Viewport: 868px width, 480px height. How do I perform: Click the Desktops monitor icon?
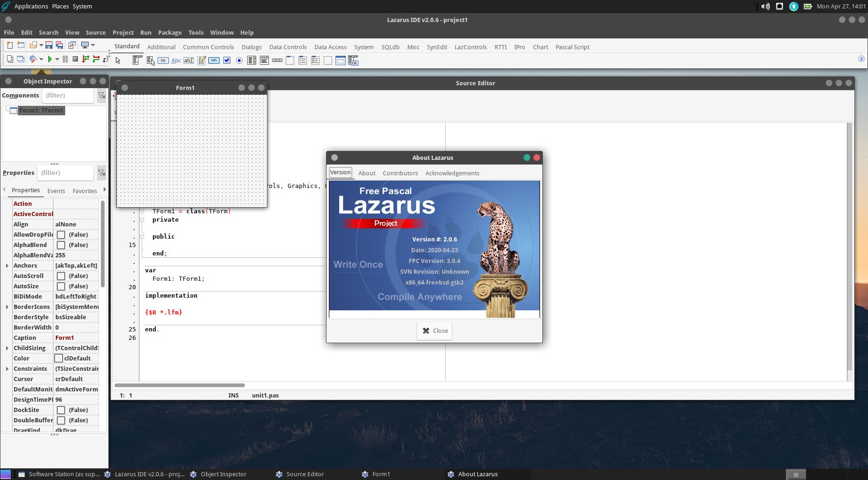point(85,45)
